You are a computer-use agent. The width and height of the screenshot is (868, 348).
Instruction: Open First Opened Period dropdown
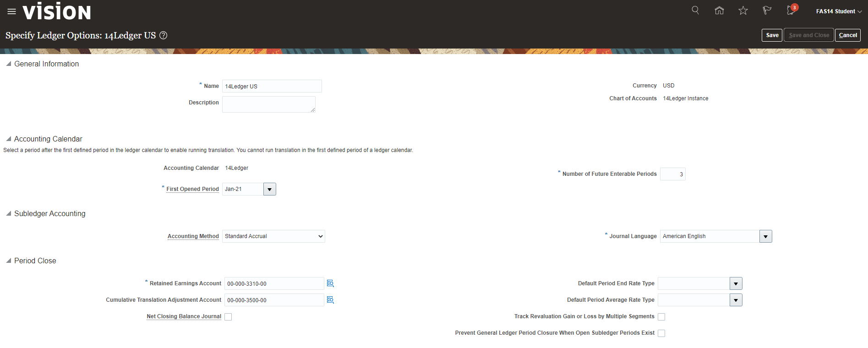270,189
